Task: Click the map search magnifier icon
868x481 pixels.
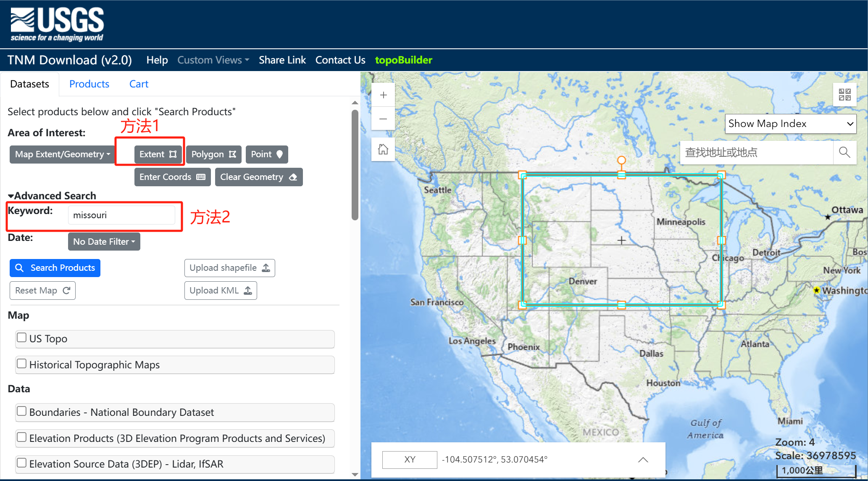Action: point(844,152)
